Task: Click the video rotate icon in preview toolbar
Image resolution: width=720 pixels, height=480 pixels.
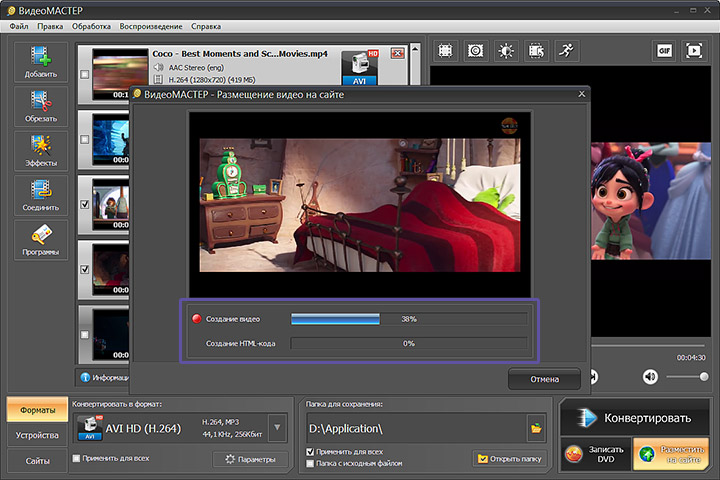Action: pos(536,51)
